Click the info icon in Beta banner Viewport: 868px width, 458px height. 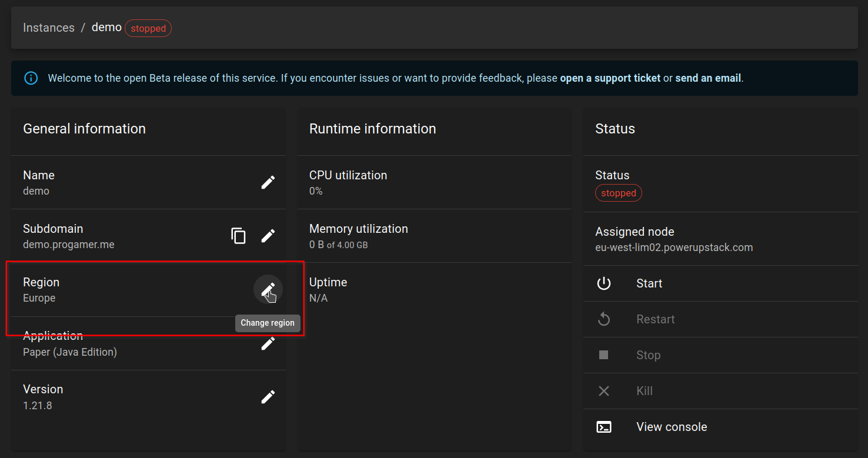tap(31, 78)
